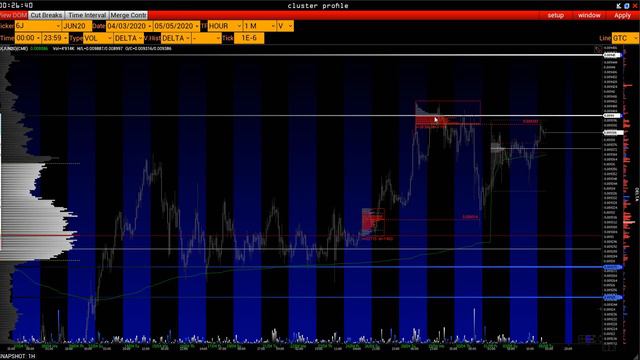This screenshot has height=360, width=640.
Task: Click the vertical DELTA label at right edge
Action: [x=637, y=195]
